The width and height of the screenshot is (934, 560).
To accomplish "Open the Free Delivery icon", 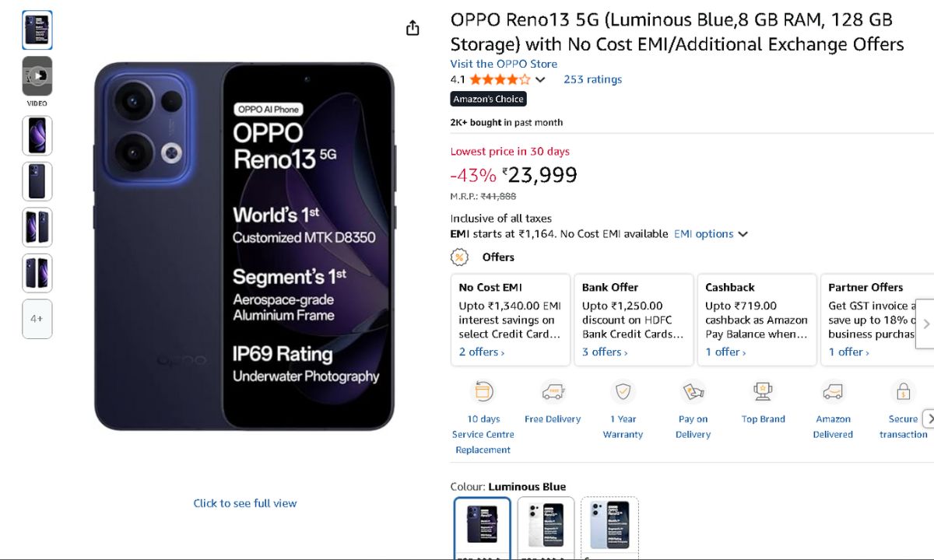I will 553,392.
